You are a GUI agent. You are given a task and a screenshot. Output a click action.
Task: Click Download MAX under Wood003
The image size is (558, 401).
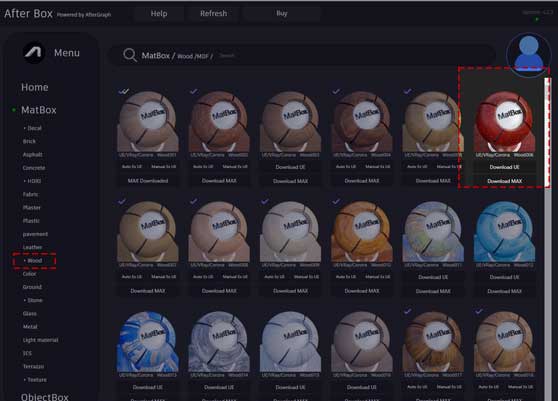[x=290, y=181]
